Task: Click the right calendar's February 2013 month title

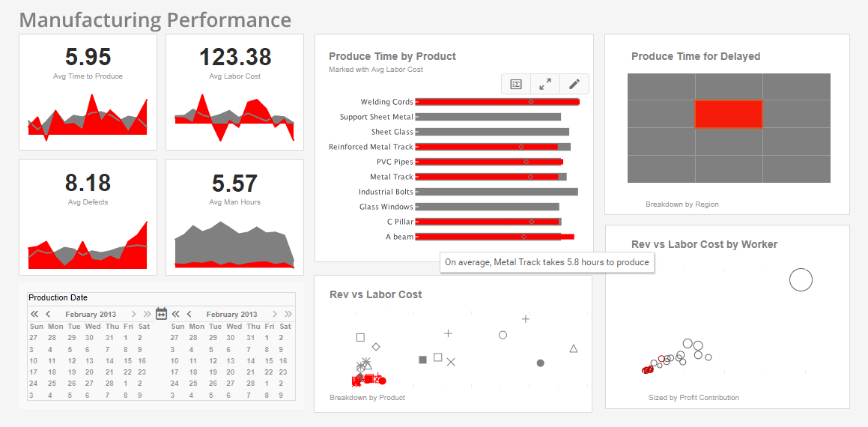Action: [232, 314]
